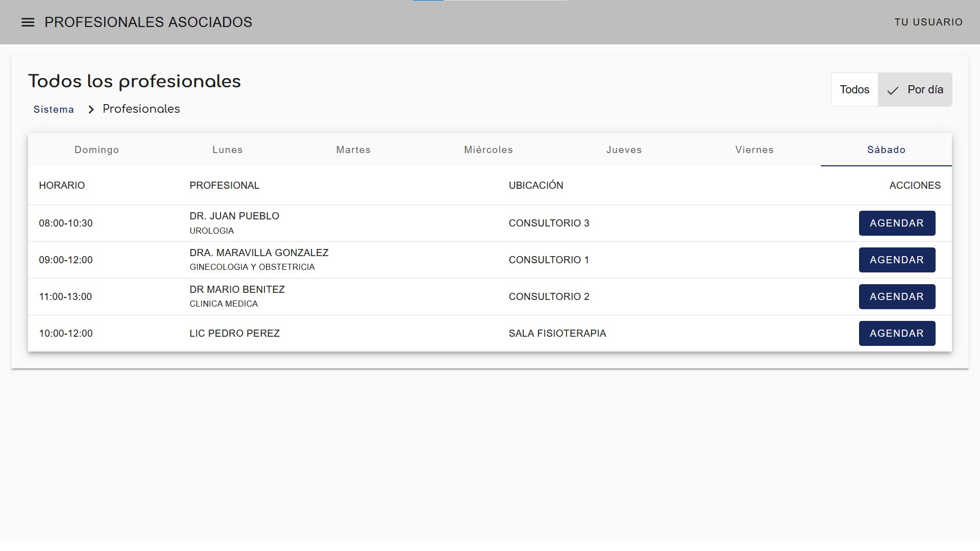Click Agendar for Dra. Maravilla Gonzalez

[897, 260]
